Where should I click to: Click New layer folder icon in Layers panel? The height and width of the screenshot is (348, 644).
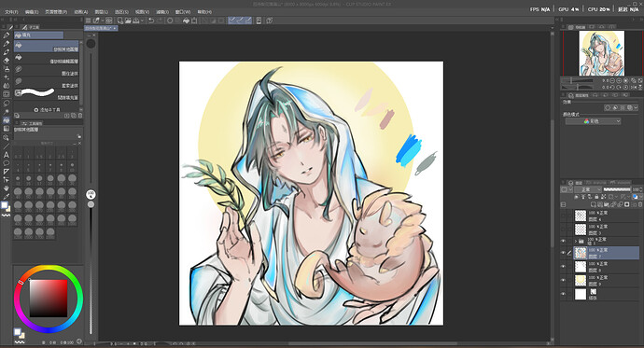click(607, 204)
